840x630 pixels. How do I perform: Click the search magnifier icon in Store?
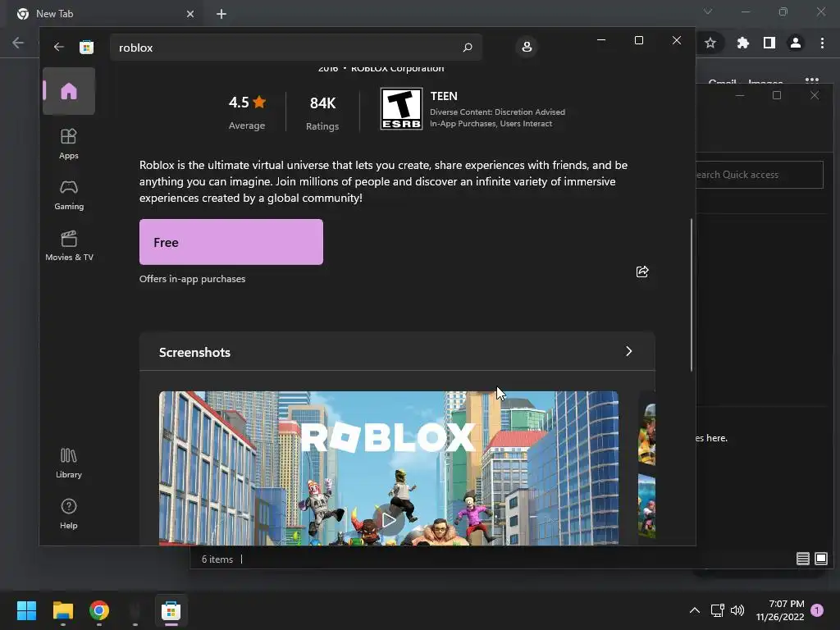pyautogui.click(x=467, y=47)
